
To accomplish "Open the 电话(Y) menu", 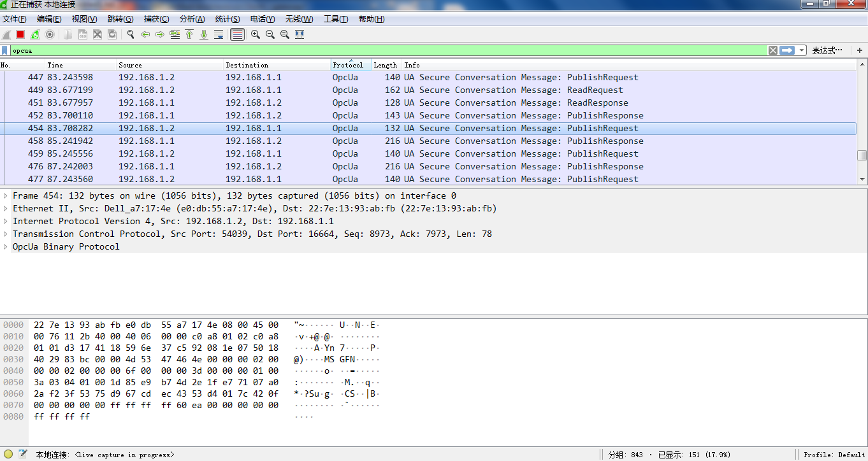I will coord(263,19).
